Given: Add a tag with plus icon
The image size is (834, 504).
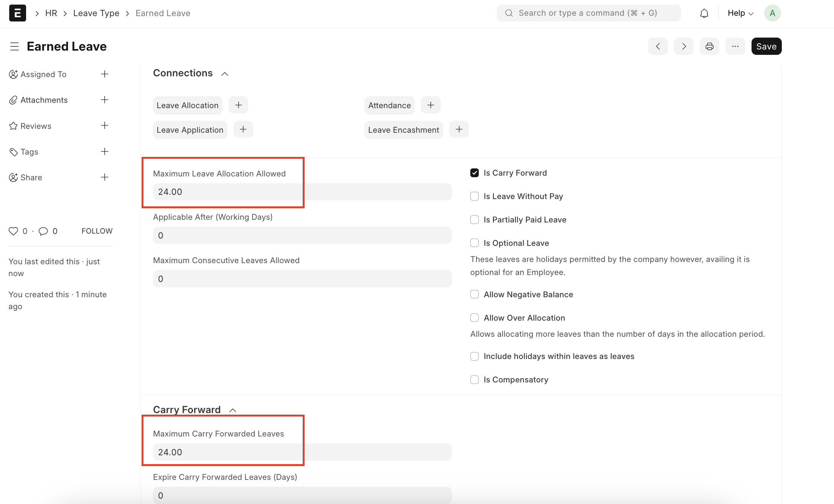Looking at the screenshot, I should click(x=104, y=152).
